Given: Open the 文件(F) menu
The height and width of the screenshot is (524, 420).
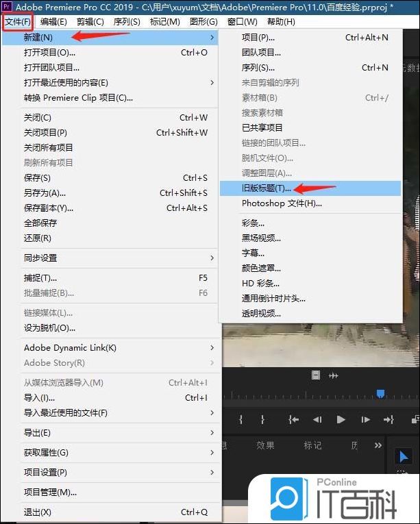Looking at the screenshot, I should tap(18, 22).
